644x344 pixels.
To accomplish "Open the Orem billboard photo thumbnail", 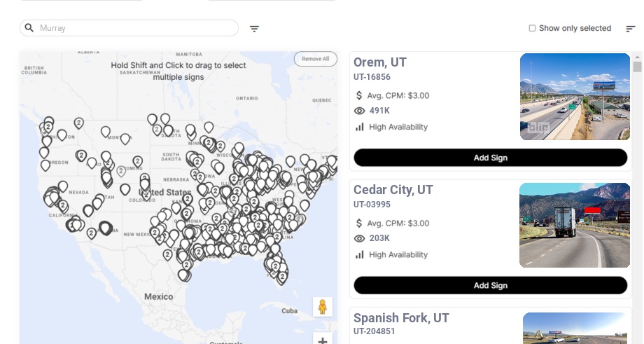I will 575,97.
